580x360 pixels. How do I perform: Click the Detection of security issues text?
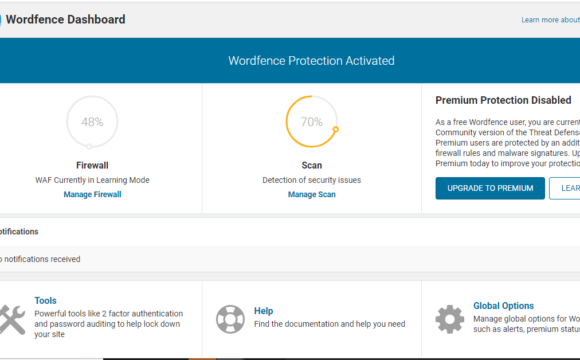pos(312,180)
